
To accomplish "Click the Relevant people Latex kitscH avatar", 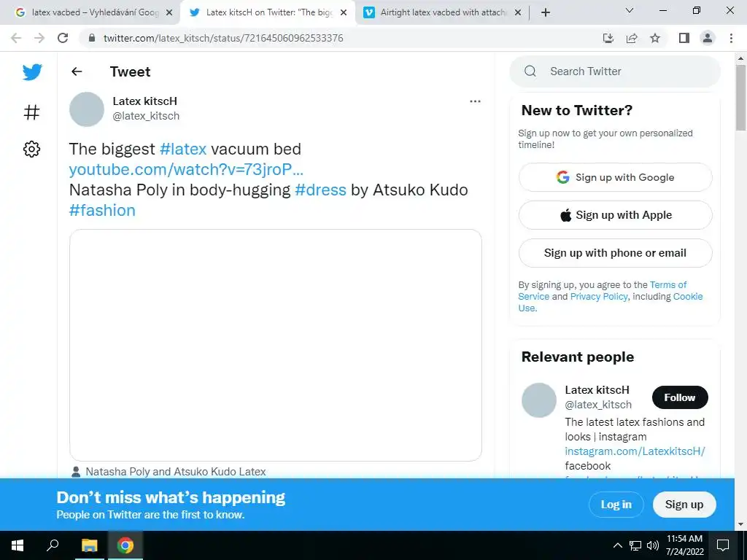I will 539,400.
